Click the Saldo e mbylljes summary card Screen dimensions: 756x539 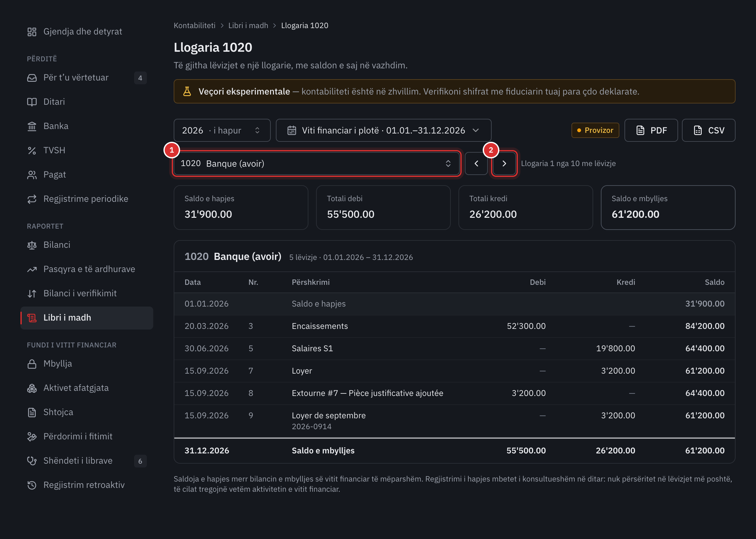click(x=668, y=208)
